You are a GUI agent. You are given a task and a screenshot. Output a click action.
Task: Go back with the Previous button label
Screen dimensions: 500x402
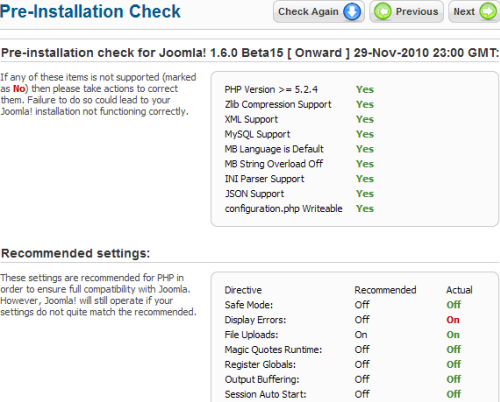click(x=417, y=12)
